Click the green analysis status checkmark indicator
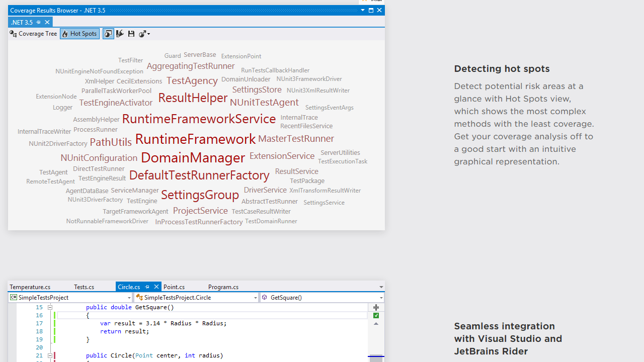644x362 pixels. (376, 316)
